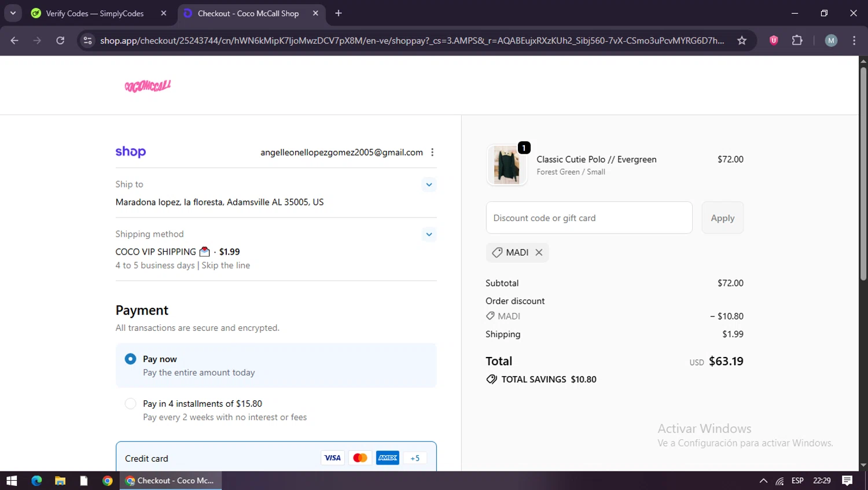Focus the Discount code or gift card field
This screenshot has height=490, width=868.
[x=589, y=218]
